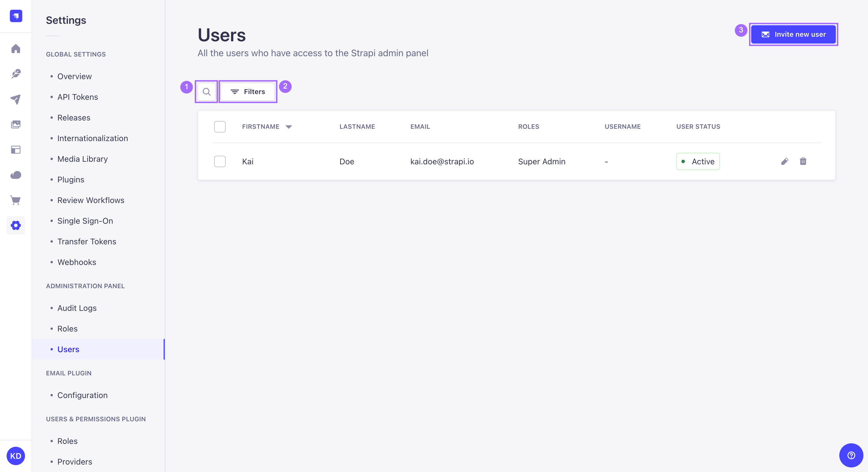Open the Media Library image icon
This screenshot has height=472, width=868.
[x=16, y=124]
